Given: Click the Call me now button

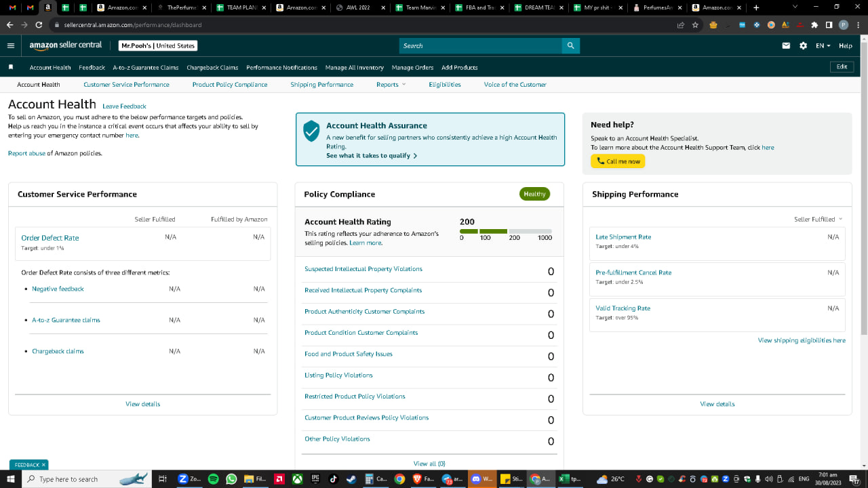Looking at the screenshot, I should [x=618, y=161].
